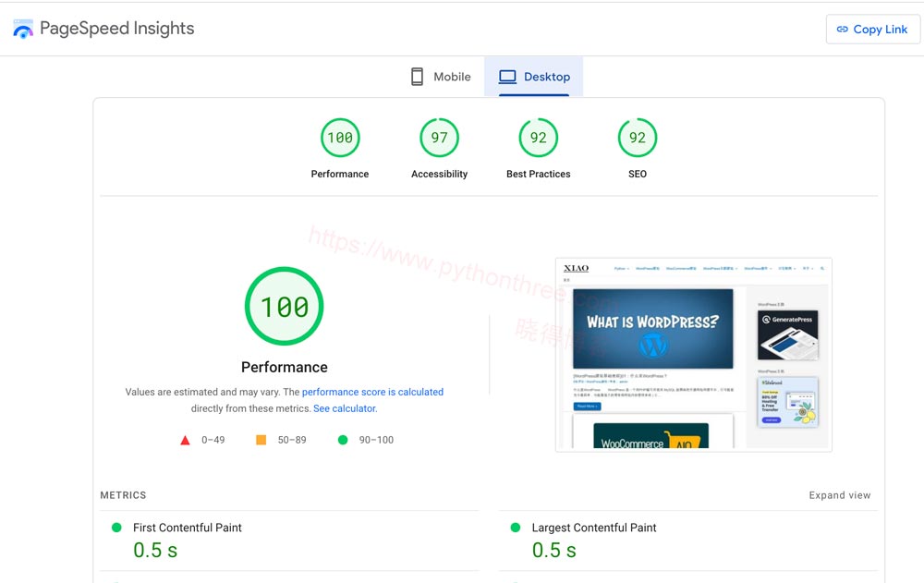Click the red triangle 0-49 legend marker

coord(186,440)
